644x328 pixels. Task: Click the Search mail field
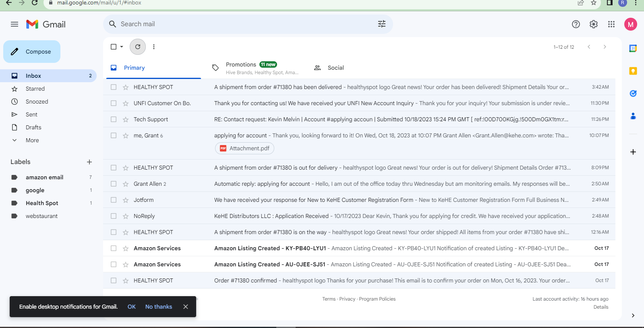pyautogui.click(x=248, y=24)
